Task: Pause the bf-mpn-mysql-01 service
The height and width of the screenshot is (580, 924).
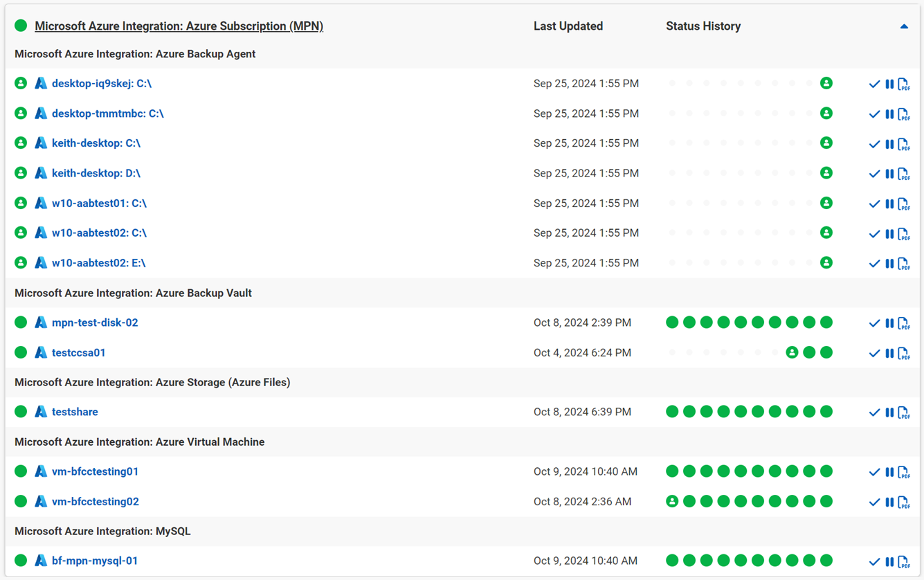Action: pos(889,561)
